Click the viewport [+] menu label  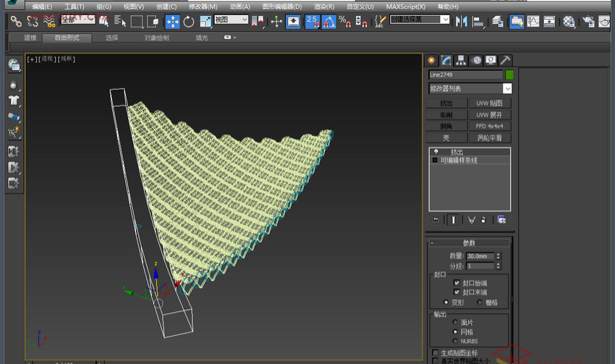pyautogui.click(x=32, y=59)
